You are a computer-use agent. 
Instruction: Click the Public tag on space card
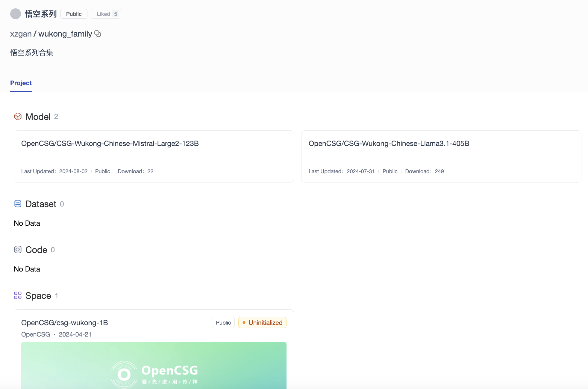[x=223, y=322]
